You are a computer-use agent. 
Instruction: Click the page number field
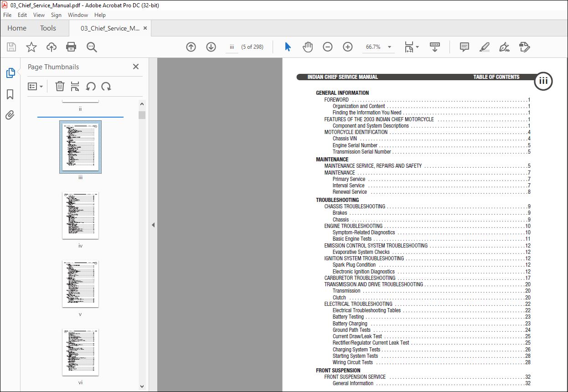[232, 47]
